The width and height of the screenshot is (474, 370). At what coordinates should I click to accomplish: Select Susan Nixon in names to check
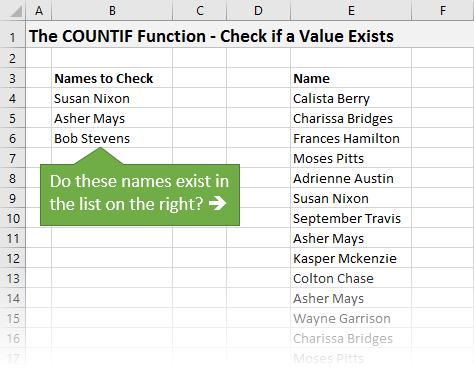click(112, 99)
